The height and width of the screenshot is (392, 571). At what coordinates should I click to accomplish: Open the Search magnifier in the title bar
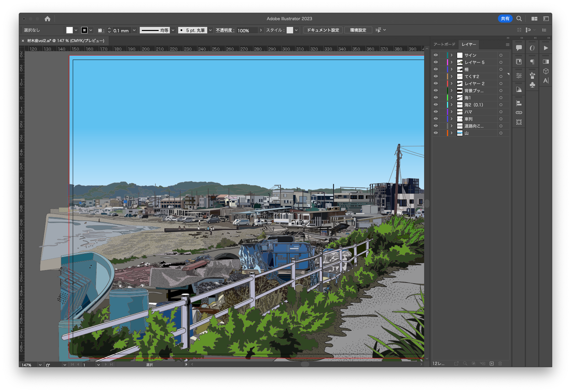[519, 19]
